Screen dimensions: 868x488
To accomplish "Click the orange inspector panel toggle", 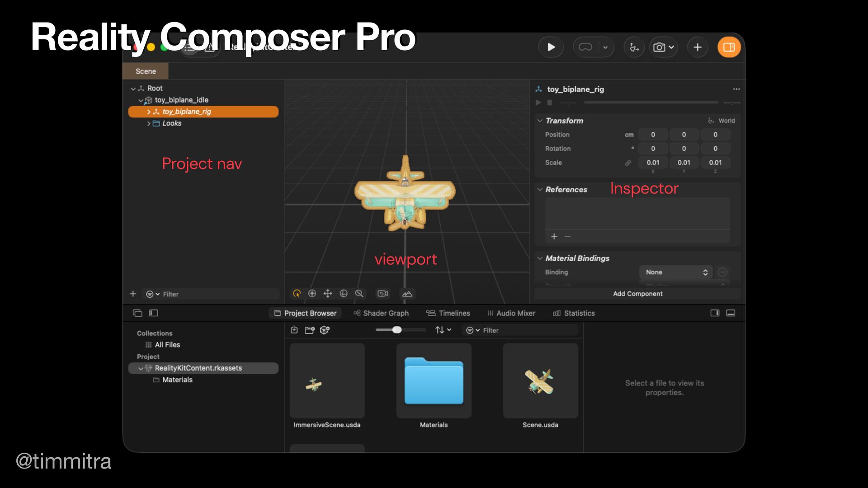I will point(729,47).
